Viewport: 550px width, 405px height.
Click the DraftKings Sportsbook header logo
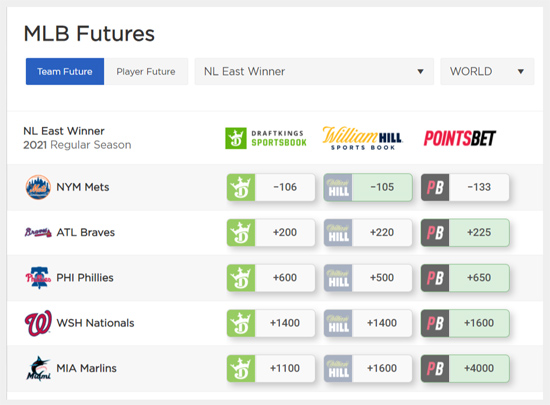tap(266, 138)
